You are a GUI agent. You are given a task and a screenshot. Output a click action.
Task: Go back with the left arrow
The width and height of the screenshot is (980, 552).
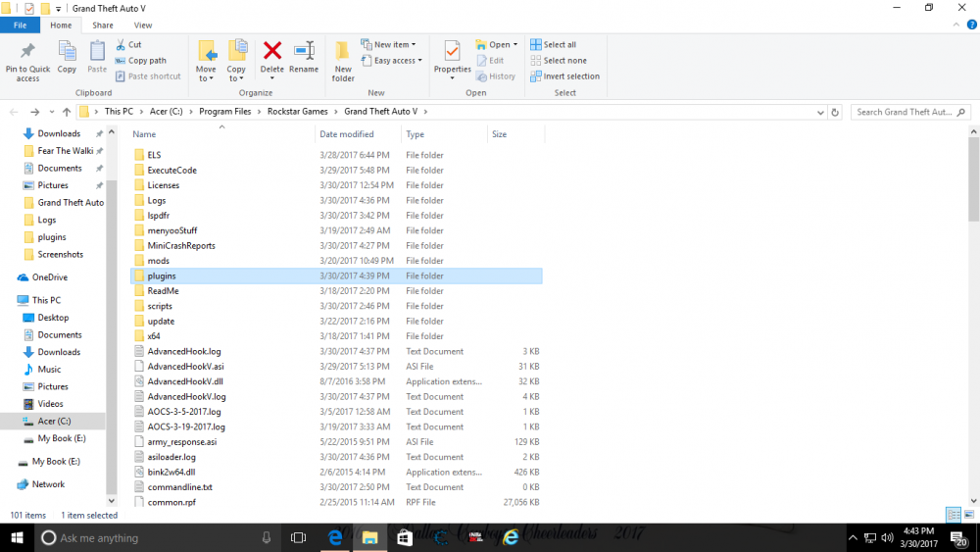click(14, 112)
